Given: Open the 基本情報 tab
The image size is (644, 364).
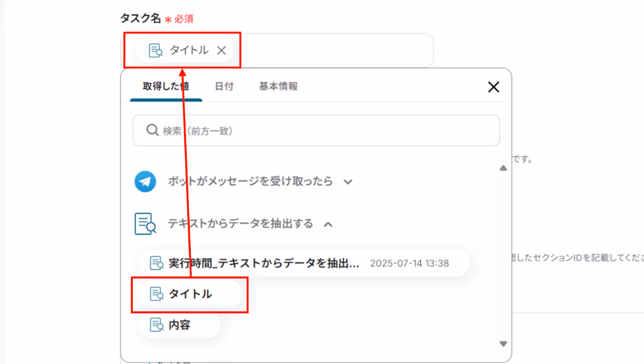Looking at the screenshot, I should pos(278,86).
